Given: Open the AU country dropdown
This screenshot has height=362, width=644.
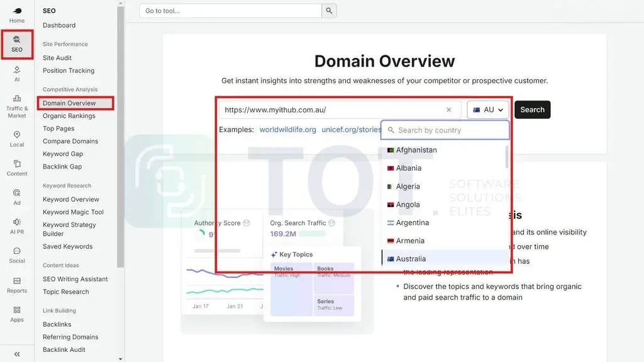Looking at the screenshot, I should (x=488, y=109).
